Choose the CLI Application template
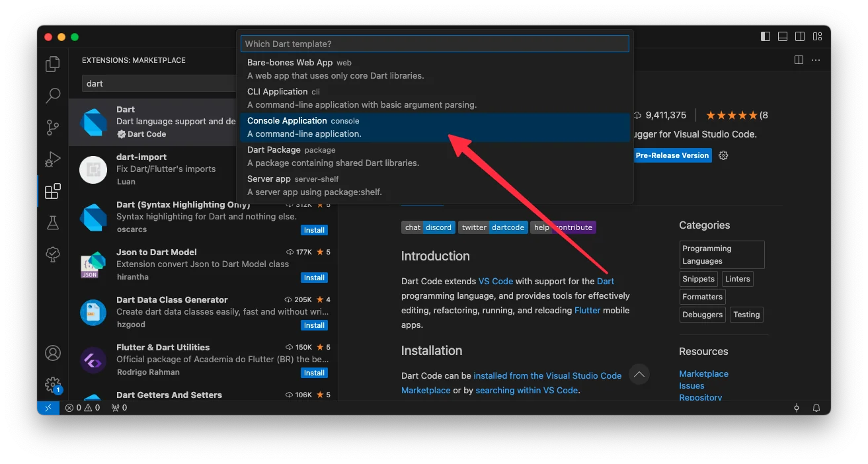This screenshot has width=868, height=464. click(435, 98)
